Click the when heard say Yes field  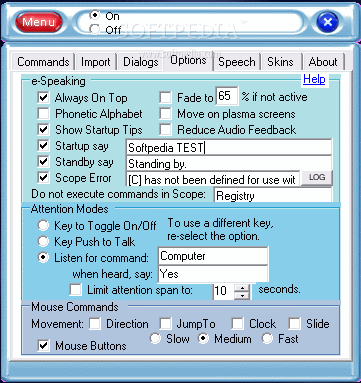click(213, 274)
